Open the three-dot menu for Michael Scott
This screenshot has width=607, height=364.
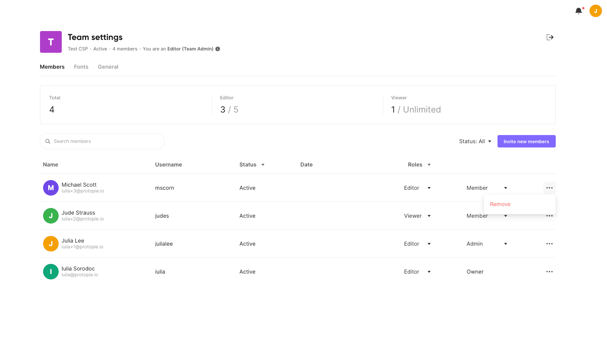tap(549, 188)
